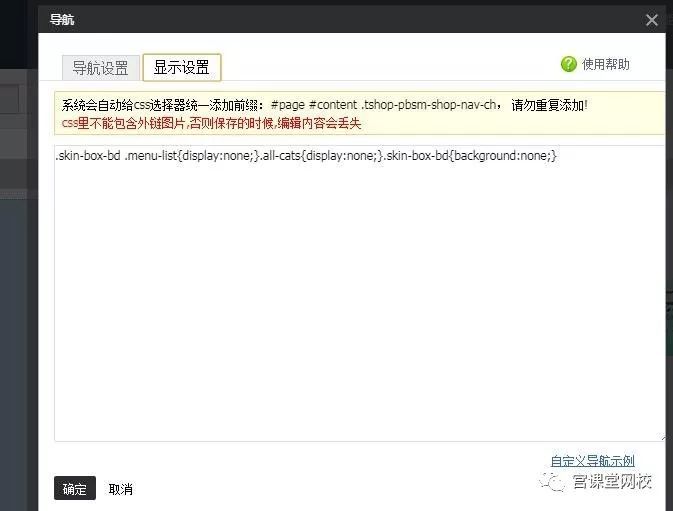Close the 导航 dialog with the X
673x511 pixels.
tap(652, 20)
